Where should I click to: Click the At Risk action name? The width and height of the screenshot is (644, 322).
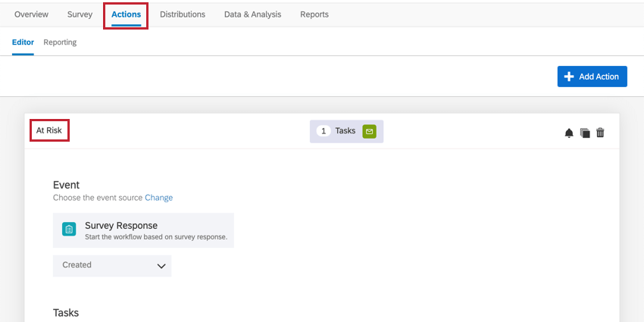pos(49,130)
